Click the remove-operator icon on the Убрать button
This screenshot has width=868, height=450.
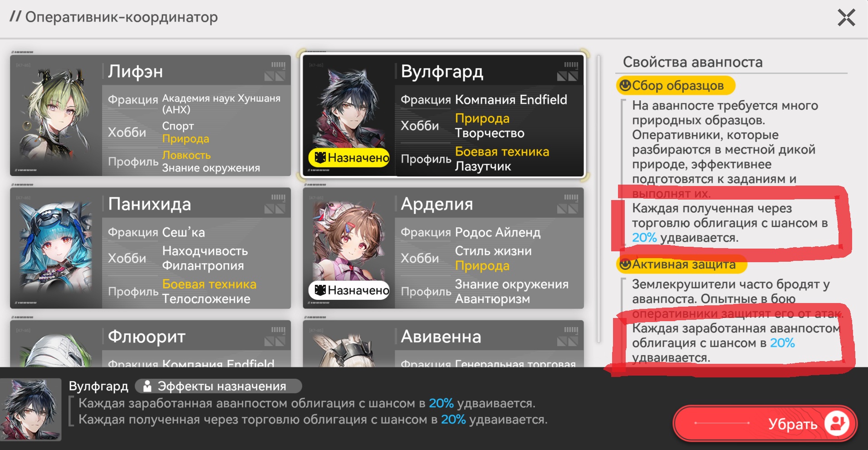836,423
